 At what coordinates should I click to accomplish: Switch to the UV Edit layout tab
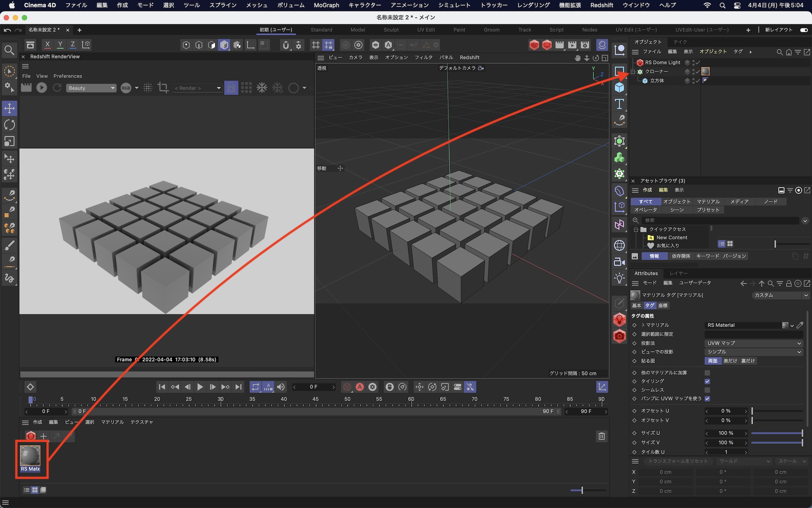426,30
